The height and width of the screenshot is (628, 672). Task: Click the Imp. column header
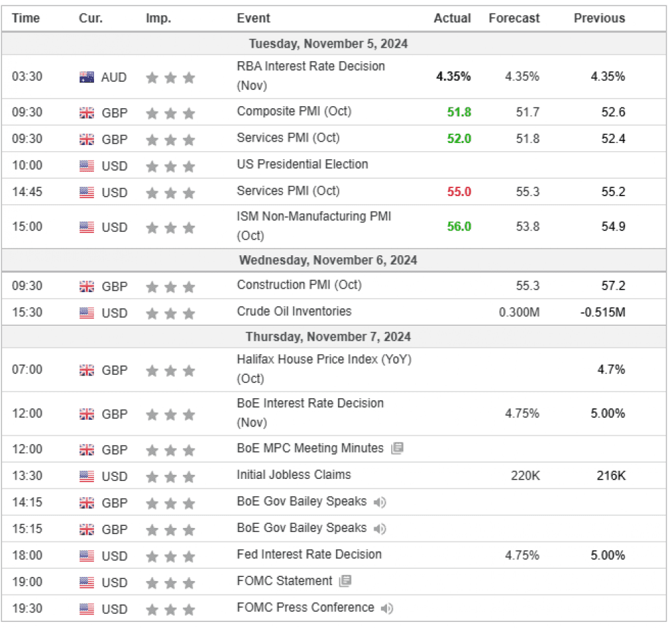pyautogui.click(x=159, y=18)
